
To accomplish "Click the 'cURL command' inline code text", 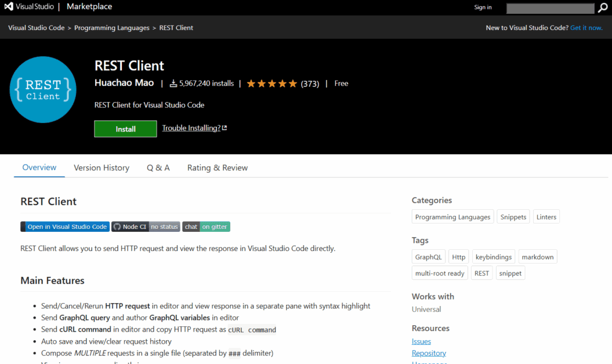I will click(x=252, y=330).
